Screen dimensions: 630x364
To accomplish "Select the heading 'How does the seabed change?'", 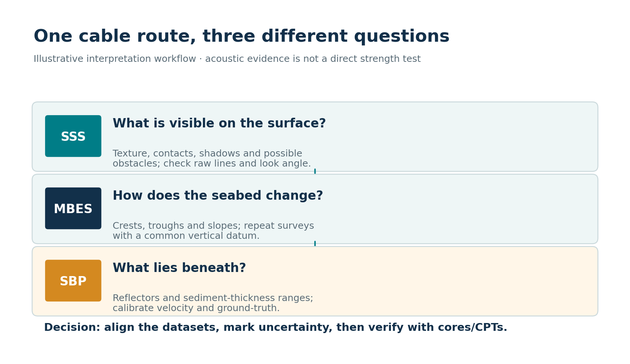I will [x=218, y=196].
